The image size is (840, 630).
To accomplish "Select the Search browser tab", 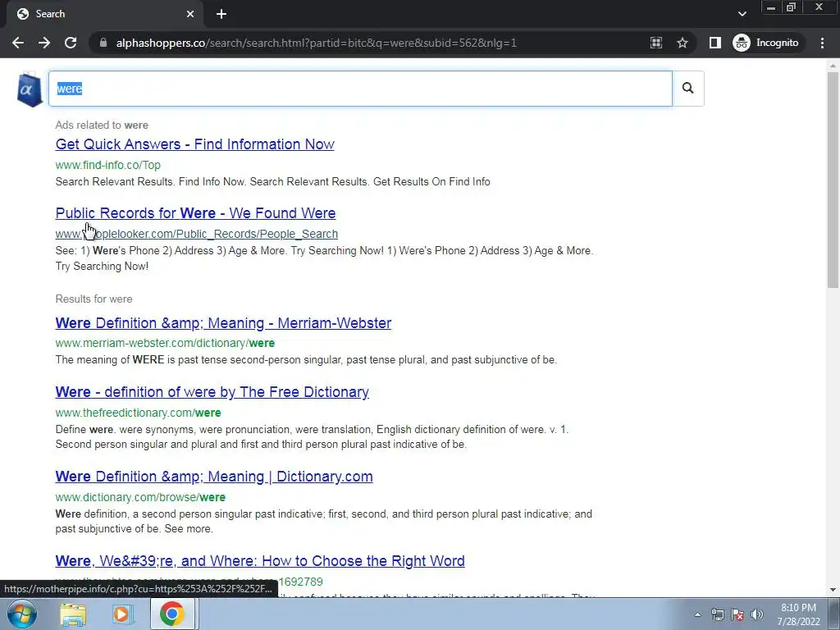I will coord(105,14).
